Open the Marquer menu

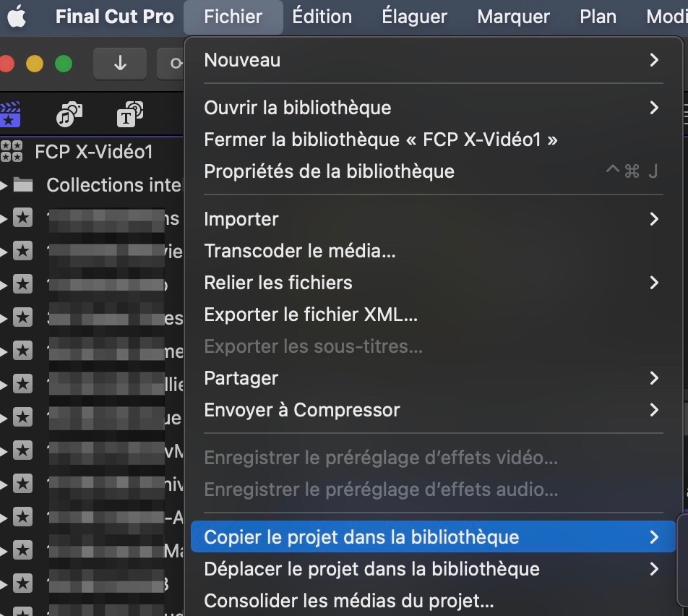[513, 17]
